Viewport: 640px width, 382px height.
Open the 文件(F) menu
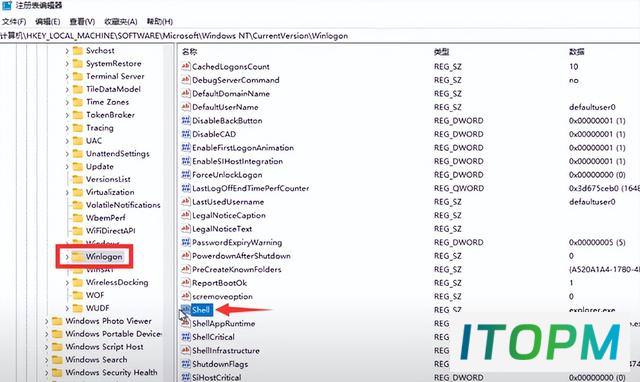pos(14,21)
